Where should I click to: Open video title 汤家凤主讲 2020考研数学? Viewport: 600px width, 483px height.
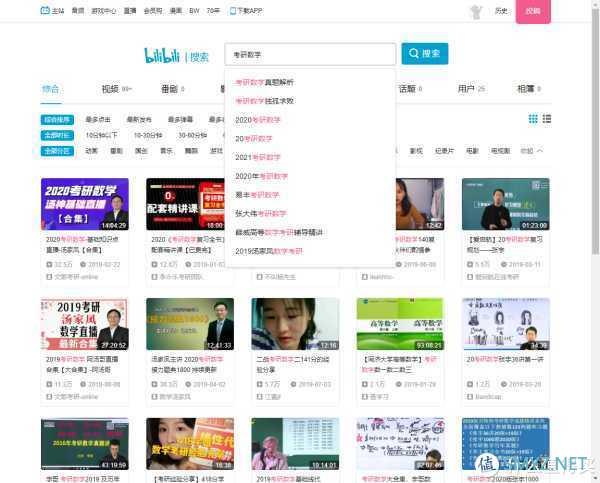(x=188, y=364)
